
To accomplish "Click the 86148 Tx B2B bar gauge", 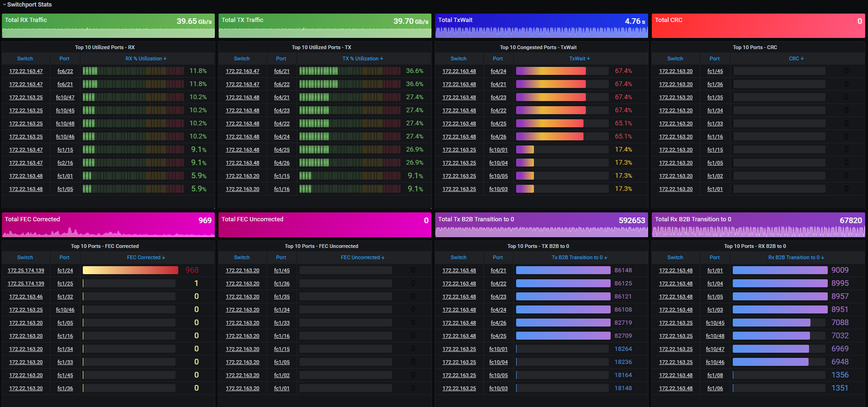I will [563, 270].
